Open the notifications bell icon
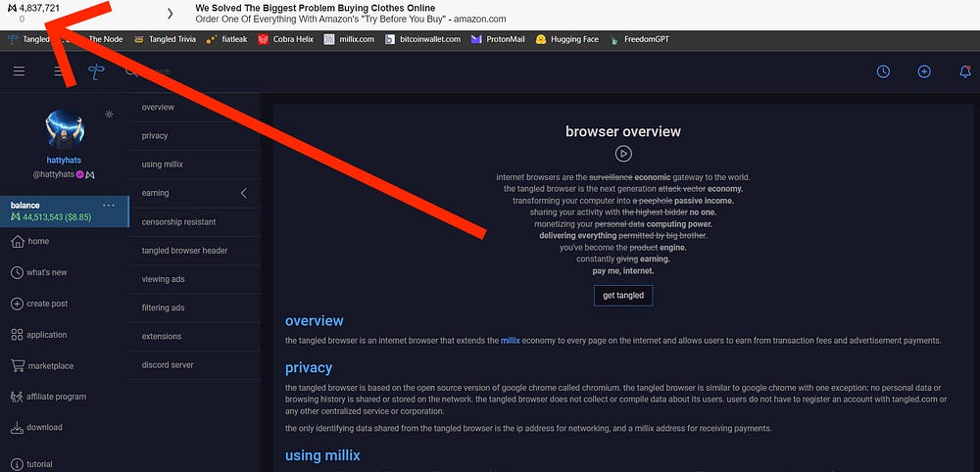The height and width of the screenshot is (472, 980). 965,71
